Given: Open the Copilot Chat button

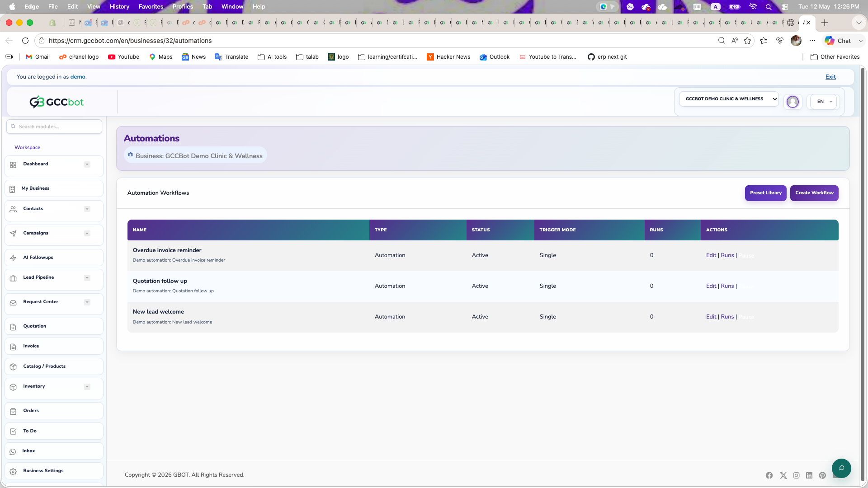Looking at the screenshot, I should tap(838, 41).
